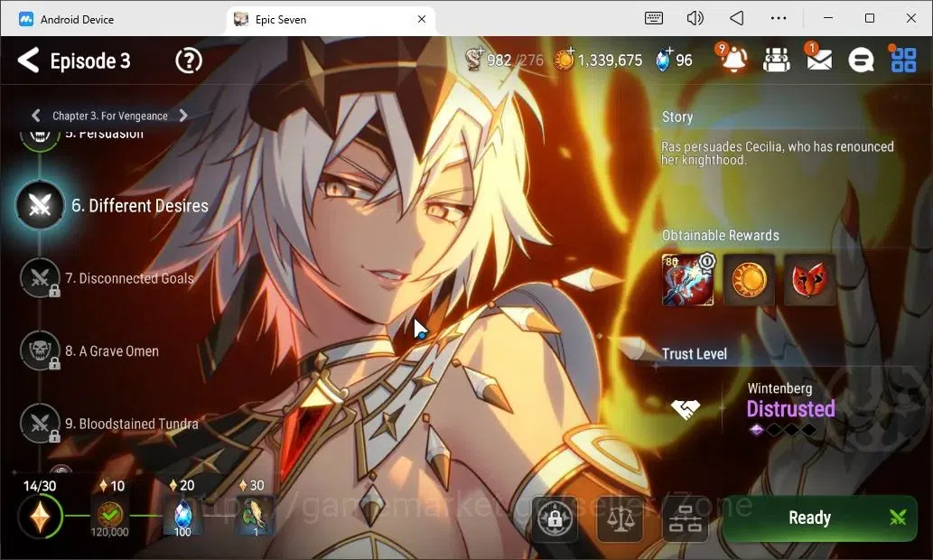View level 80 weapon reward
The height and width of the screenshot is (560, 933).
tap(688, 280)
